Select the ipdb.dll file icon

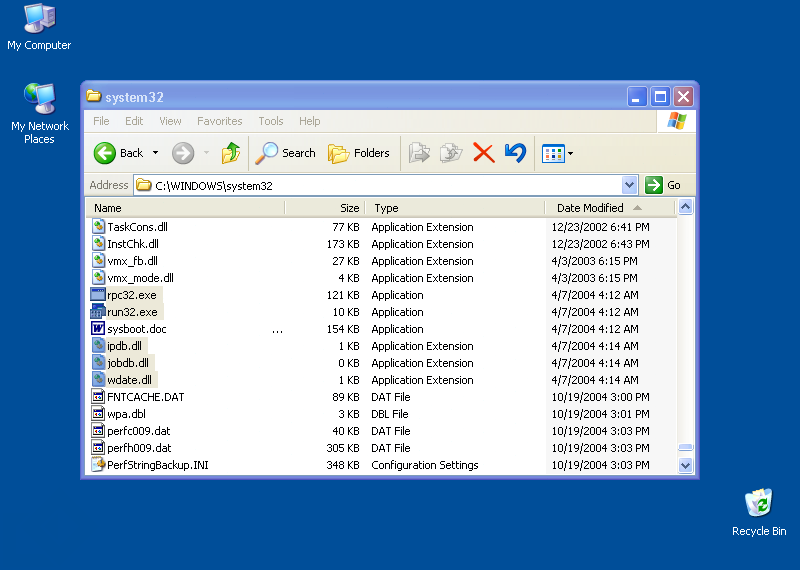click(x=98, y=345)
